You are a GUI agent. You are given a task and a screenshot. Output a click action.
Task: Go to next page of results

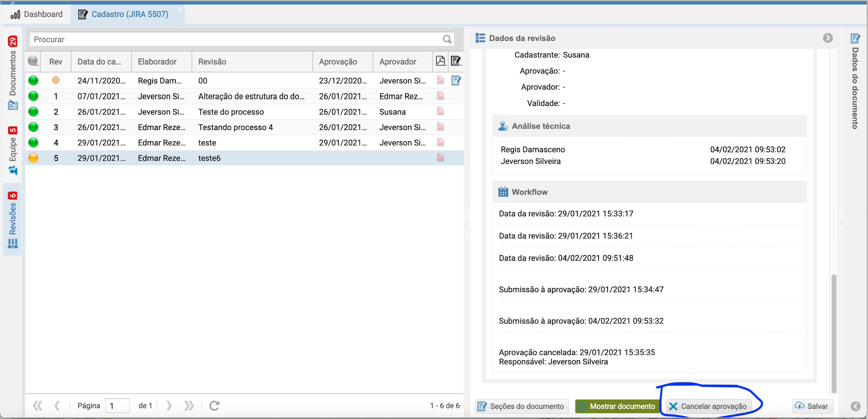169,405
